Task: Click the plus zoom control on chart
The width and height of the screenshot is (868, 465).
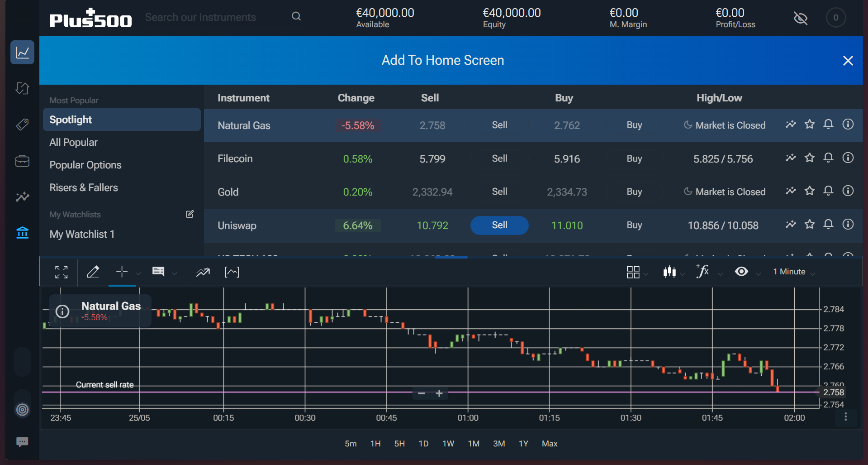Action: pyautogui.click(x=439, y=393)
